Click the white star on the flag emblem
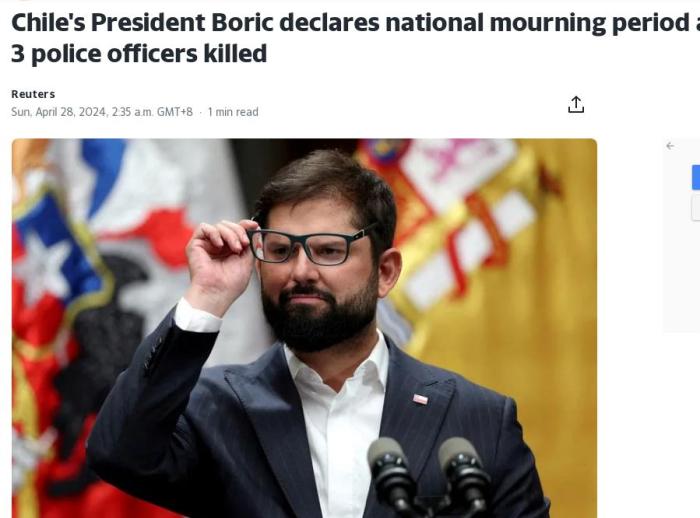Viewport: 700px width, 518px height. pos(42,266)
